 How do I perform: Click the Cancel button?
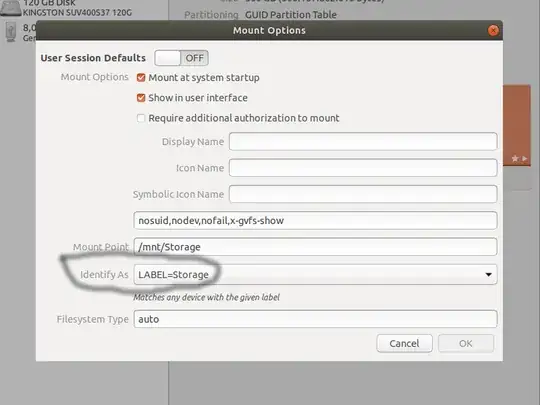[404, 343]
